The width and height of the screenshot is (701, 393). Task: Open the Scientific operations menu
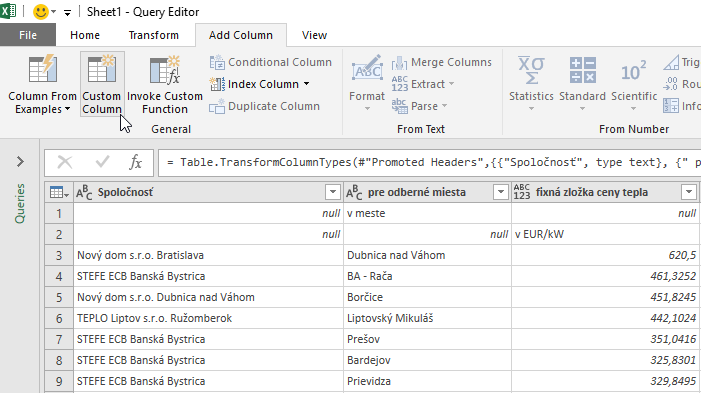tap(633, 84)
